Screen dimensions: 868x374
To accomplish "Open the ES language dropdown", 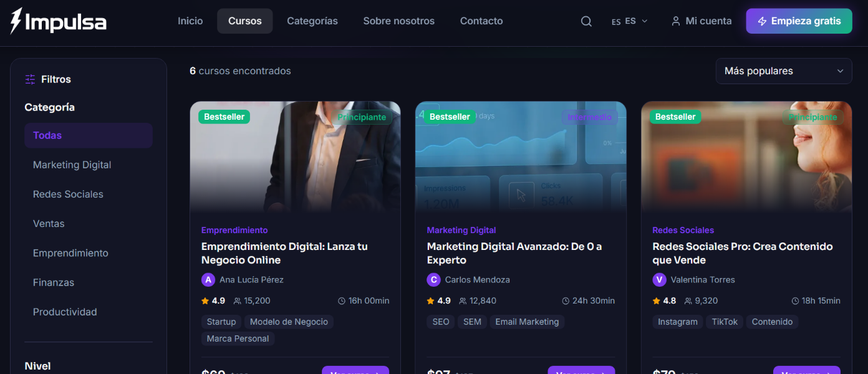I will (x=630, y=21).
